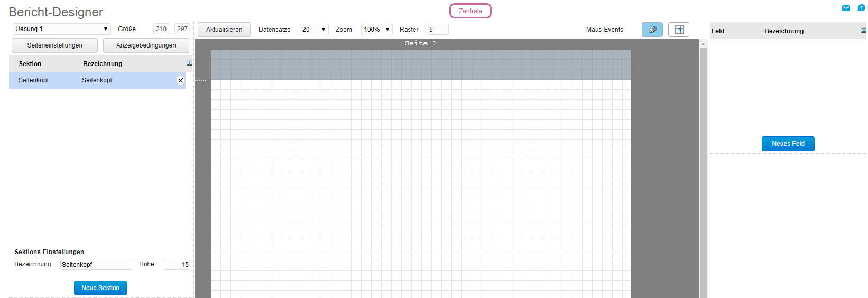Click the Feld column header
The image size is (868, 298).
(718, 31)
